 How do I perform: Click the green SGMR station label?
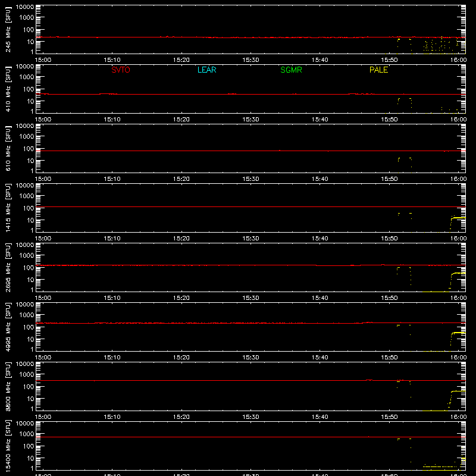(291, 70)
